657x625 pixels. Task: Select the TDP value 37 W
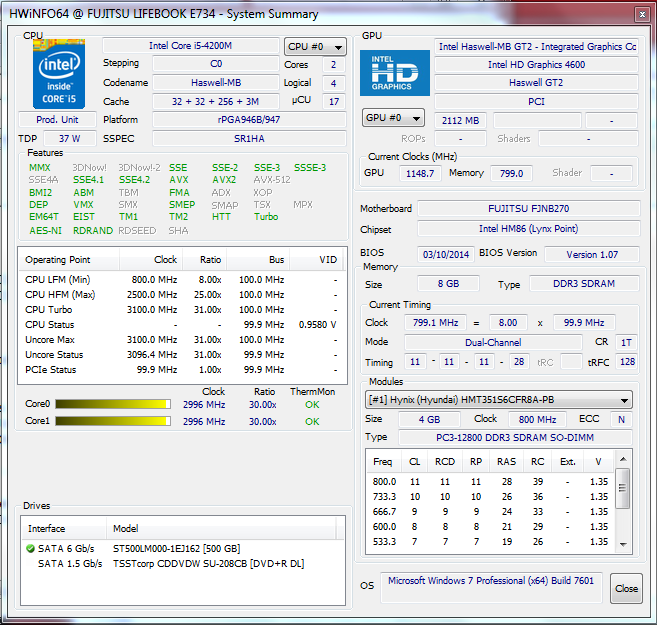pyautogui.click(x=70, y=139)
